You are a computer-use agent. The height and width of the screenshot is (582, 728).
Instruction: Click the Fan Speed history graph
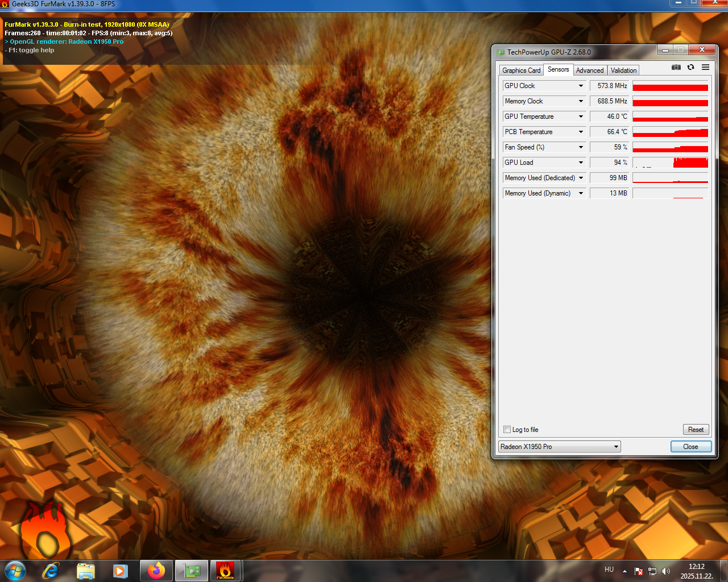(x=671, y=147)
